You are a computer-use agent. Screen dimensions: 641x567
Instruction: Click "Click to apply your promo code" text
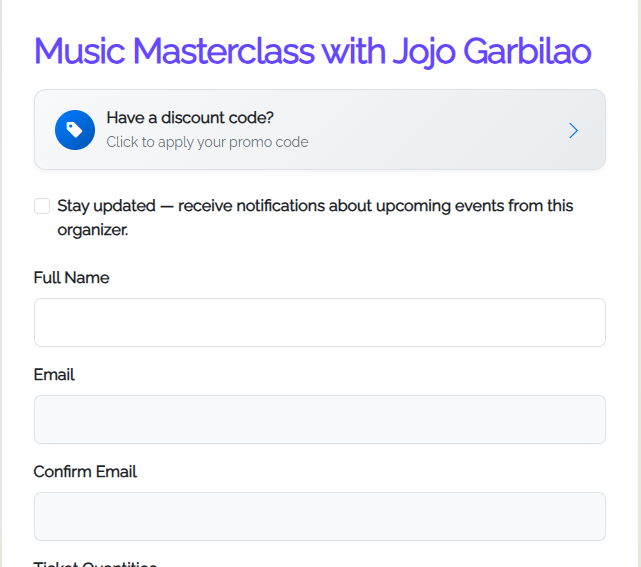pos(207,142)
